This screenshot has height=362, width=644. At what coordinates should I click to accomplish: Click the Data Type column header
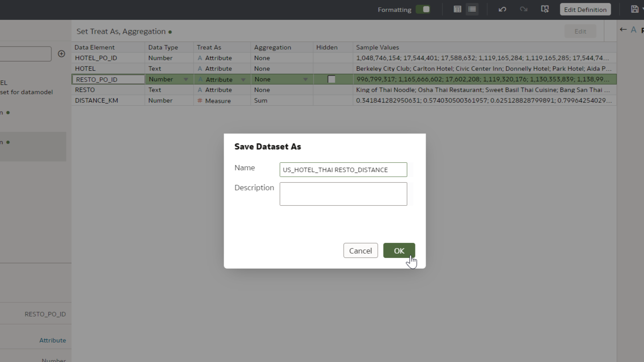click(x=163, y=47)
